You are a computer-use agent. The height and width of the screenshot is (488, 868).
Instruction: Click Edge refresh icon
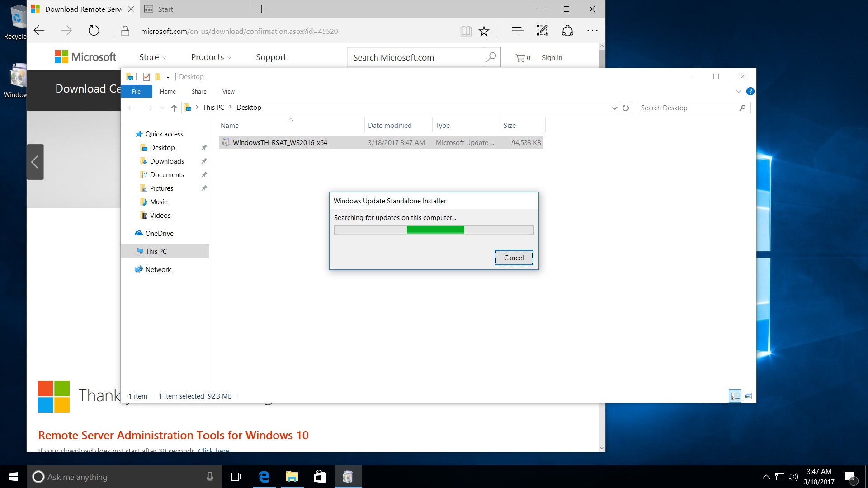click(94, 31)
